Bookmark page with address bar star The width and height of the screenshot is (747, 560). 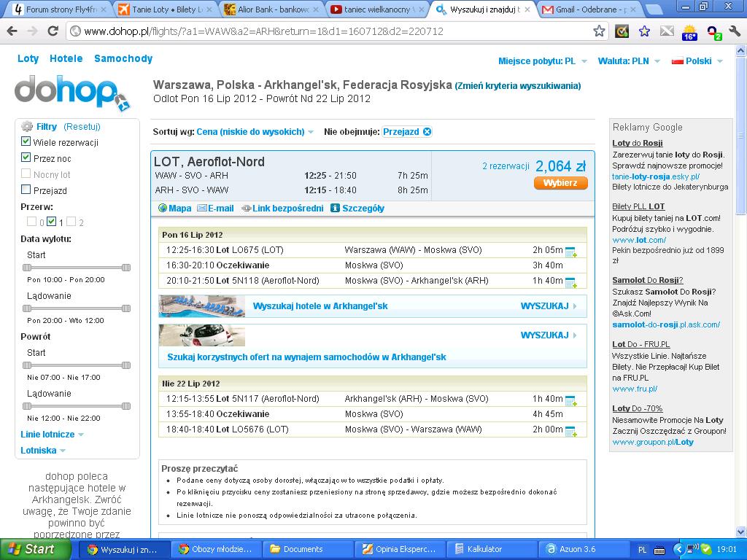click(x=599, y=31)
